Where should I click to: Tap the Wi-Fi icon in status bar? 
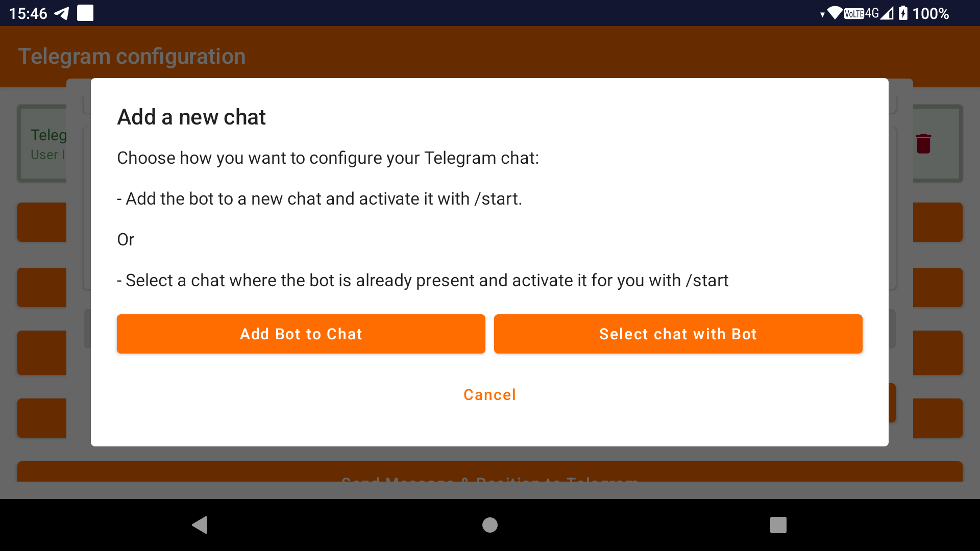point(835,13)
